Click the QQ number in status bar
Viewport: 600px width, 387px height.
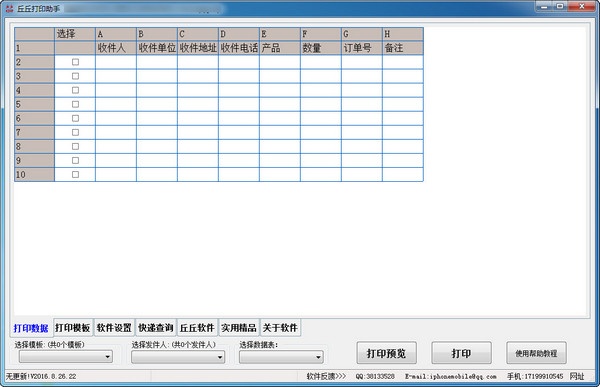pos(375,377)
